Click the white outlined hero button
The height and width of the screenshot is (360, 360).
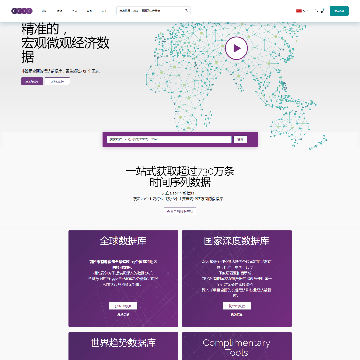pyautogui.click(x=57, y=81)
